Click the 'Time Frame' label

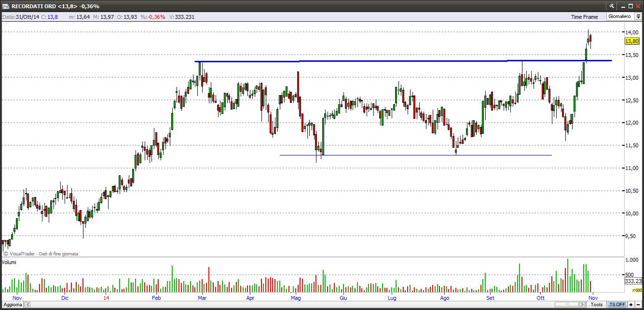point(584,17)
